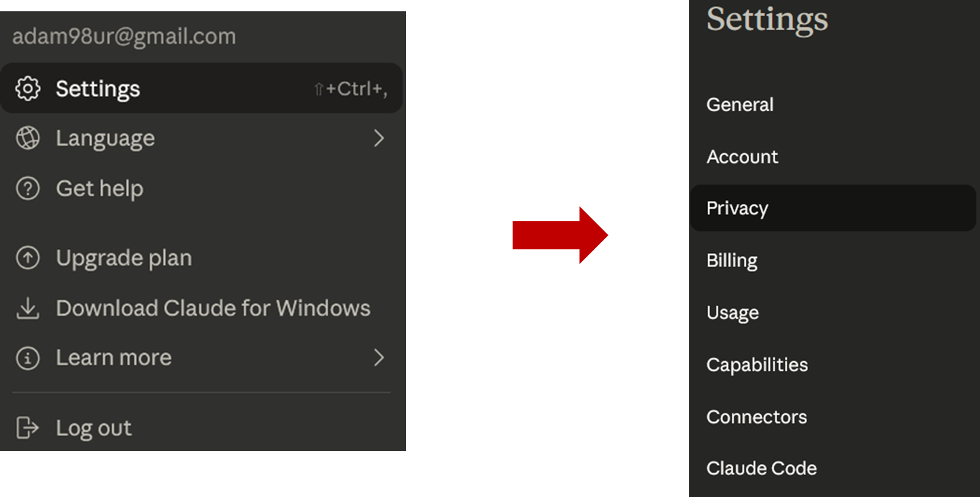The height and width of the screenshot is (497, 980).
Task: Click the Settings gear icon
Action: 27,89
